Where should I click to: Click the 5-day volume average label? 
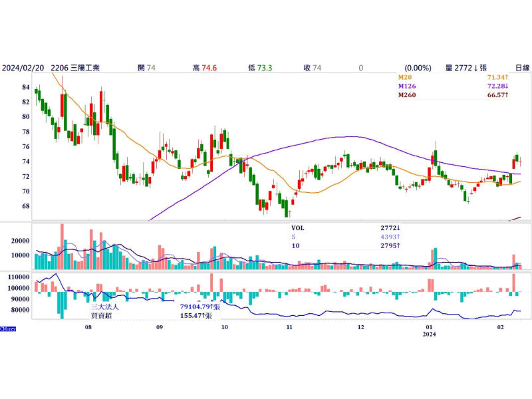tap(294, 237)
